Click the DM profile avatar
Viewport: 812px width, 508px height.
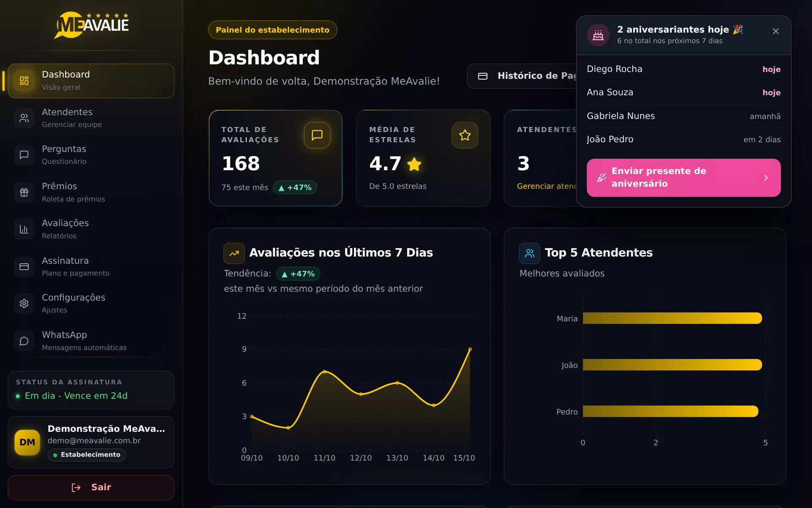27,442
